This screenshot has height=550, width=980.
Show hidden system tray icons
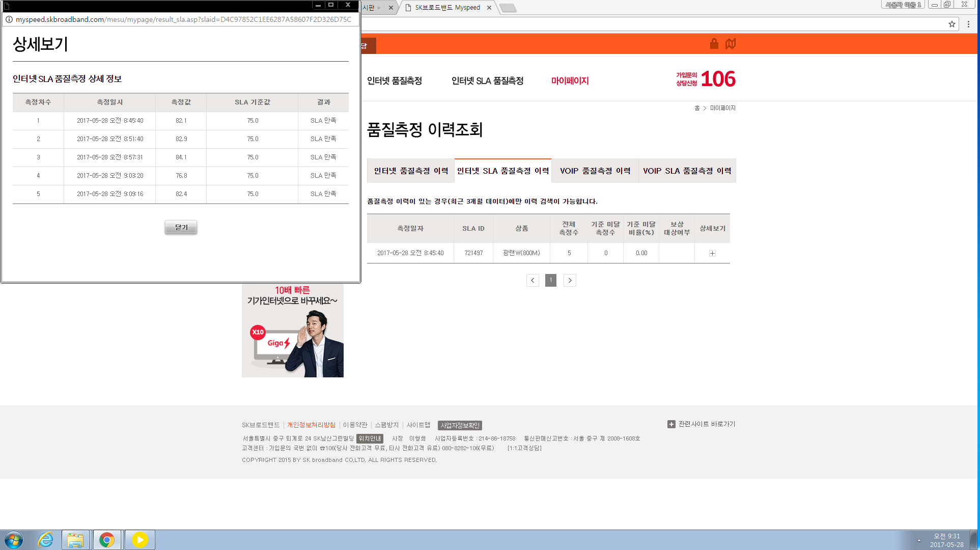pyautogui.click(x=919, y=540)
